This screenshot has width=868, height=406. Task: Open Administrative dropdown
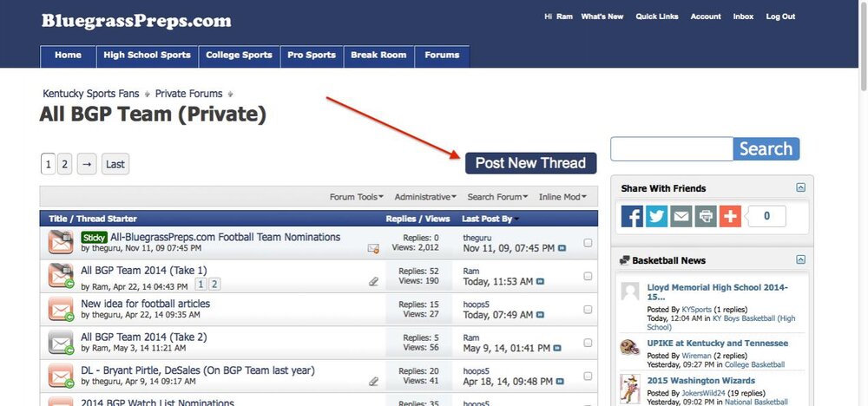[425, 197]
